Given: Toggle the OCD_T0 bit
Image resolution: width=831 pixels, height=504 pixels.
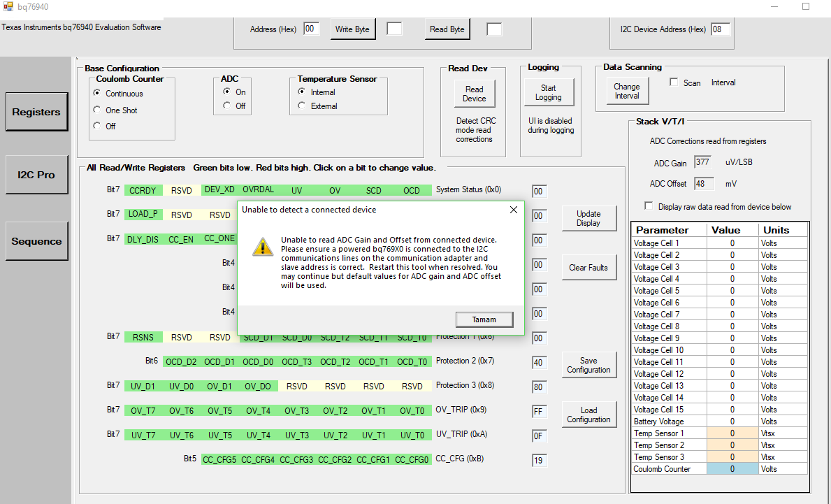Looking at the screenshot, I should pos(412,361).
